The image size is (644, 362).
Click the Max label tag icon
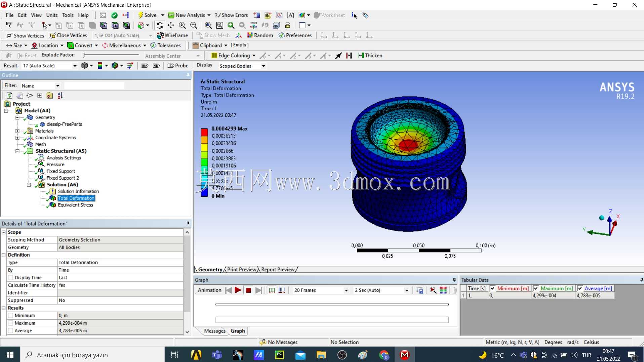(x=145, y=66)
